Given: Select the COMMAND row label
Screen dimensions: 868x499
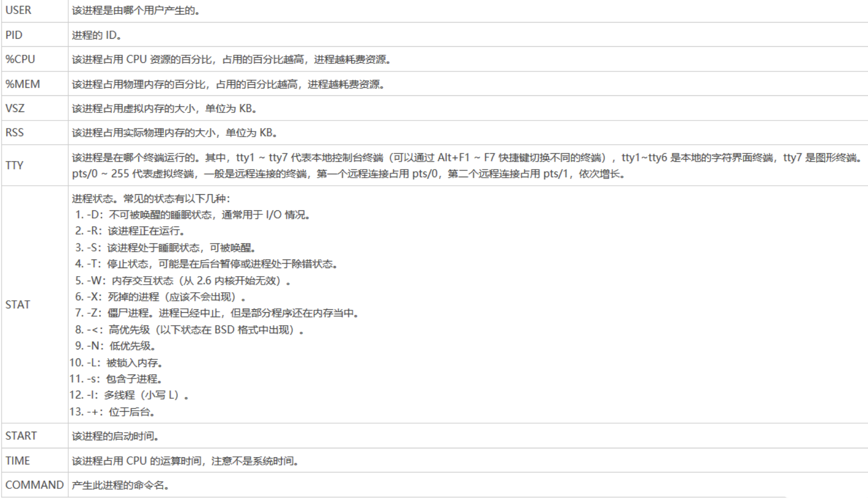Looking at the screenshot, I should click(34, 485).
